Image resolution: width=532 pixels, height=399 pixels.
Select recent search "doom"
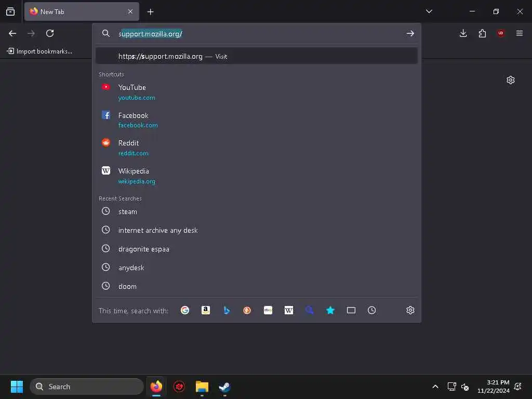coord(257,286)
